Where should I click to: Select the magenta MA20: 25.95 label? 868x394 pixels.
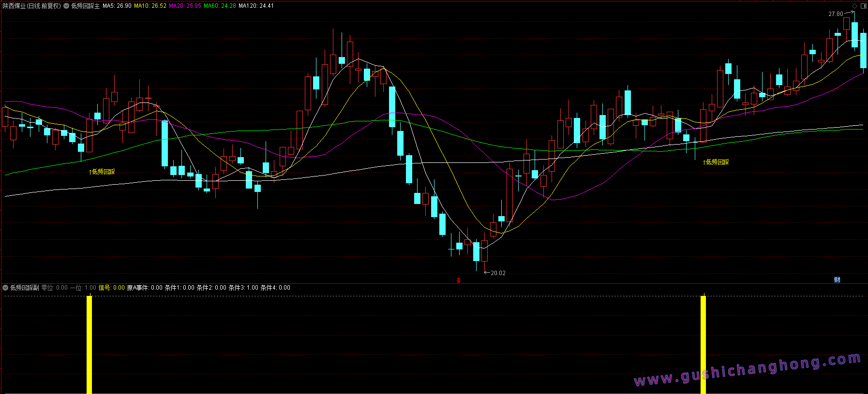point(185,6)
